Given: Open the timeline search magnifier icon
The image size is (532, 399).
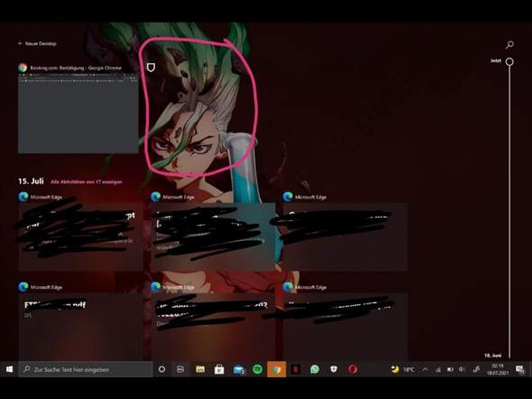Looking at the screenshot, I should click(x=509, y=45).
